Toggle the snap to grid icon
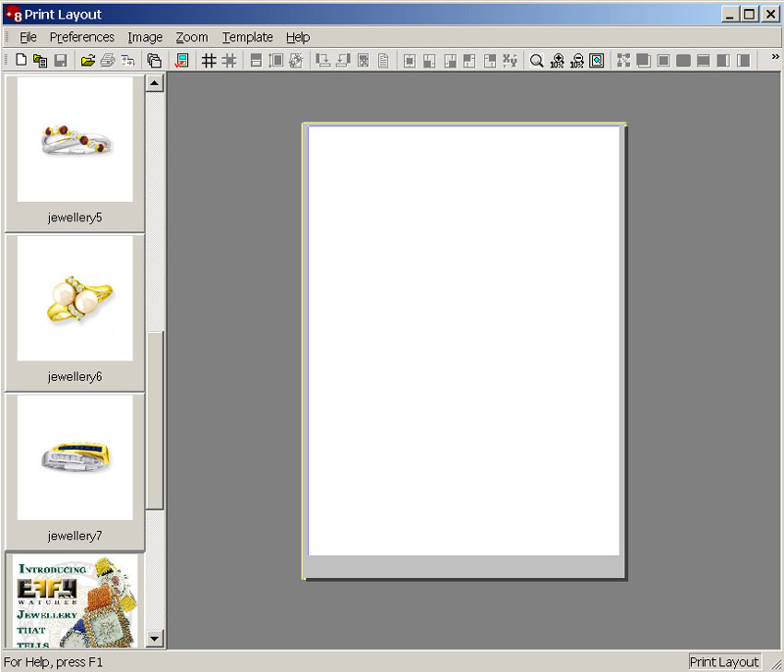The width and height of the screenshot is (784, 672). coord(228,61)
